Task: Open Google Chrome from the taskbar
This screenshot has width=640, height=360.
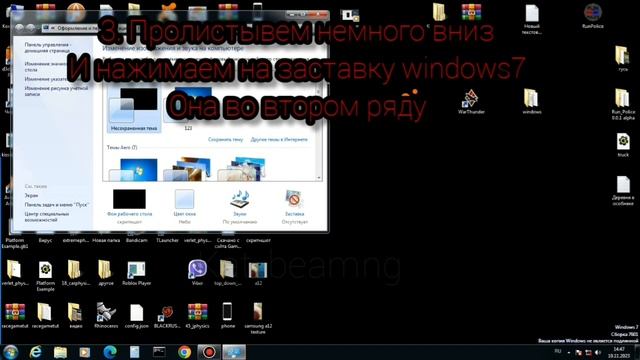Action: pyautogui.click(x=184, y=352)
